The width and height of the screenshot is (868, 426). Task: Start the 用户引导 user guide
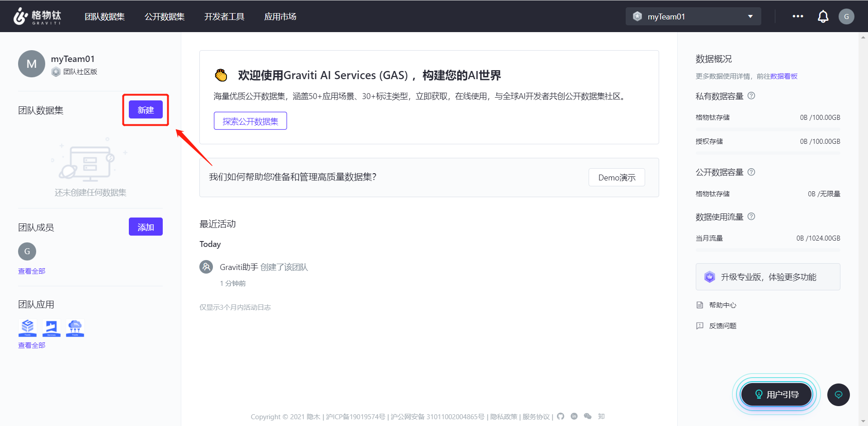pos(776,394)
